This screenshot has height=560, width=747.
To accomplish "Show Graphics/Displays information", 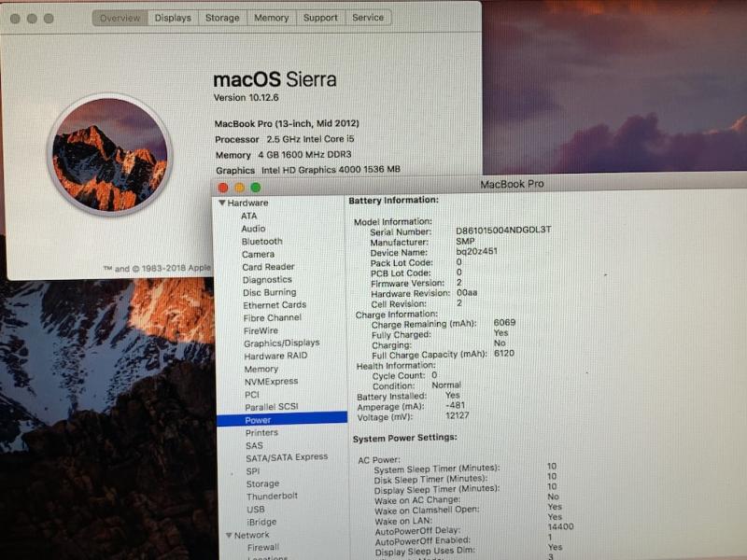I will point(282,343).
